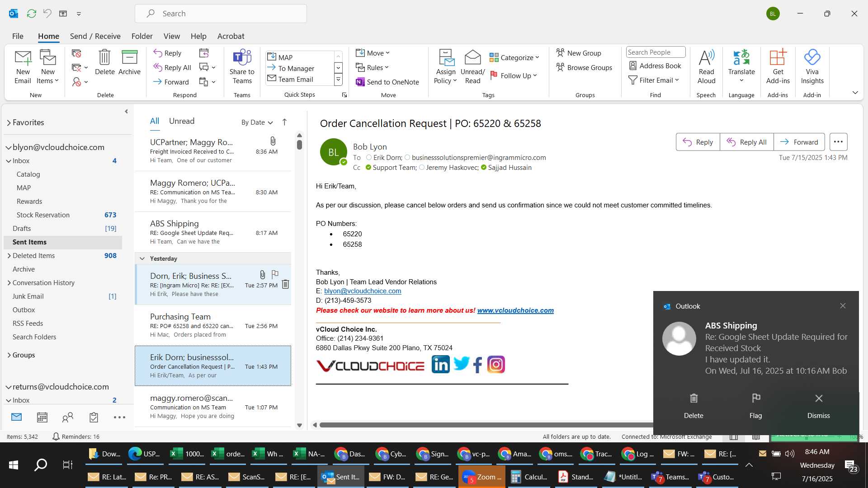Open the LinkedIn icon in signature
The image size is (868, 488).
pyautogui.click(x=440, y=364)
